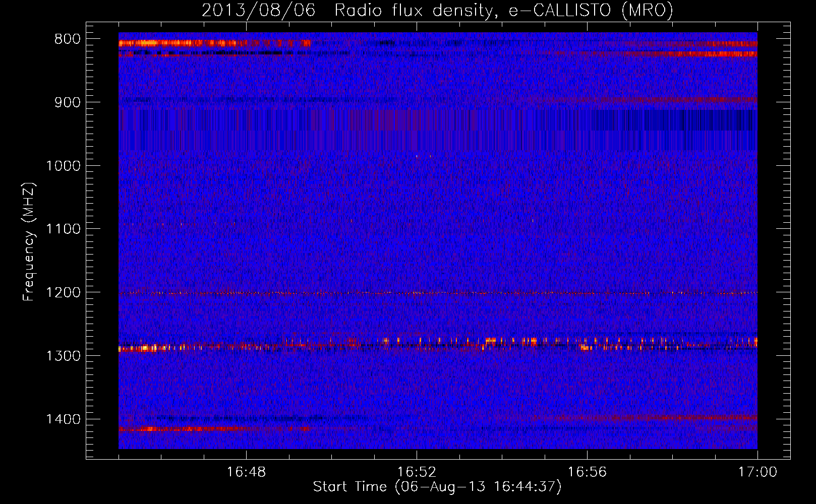Image resolution: width=816 pixels, height=504 pixels.
Task: Click the thin emission line at 1200 MHz
Action: point(438,293)
